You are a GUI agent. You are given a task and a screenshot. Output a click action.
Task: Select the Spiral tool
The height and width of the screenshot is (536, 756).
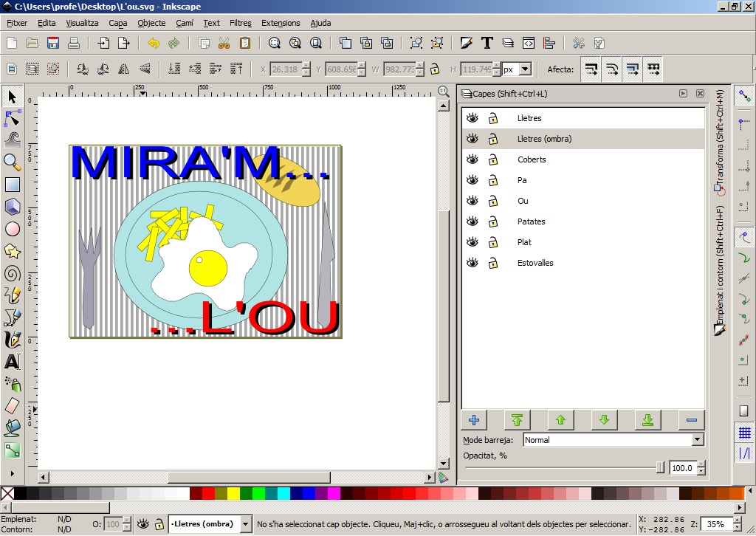tap(13, 274)
